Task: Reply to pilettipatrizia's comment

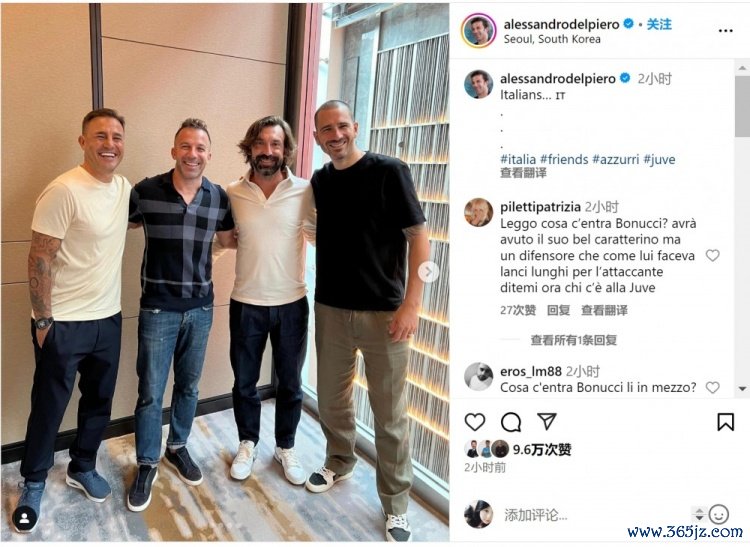Action: click(558, 310)
